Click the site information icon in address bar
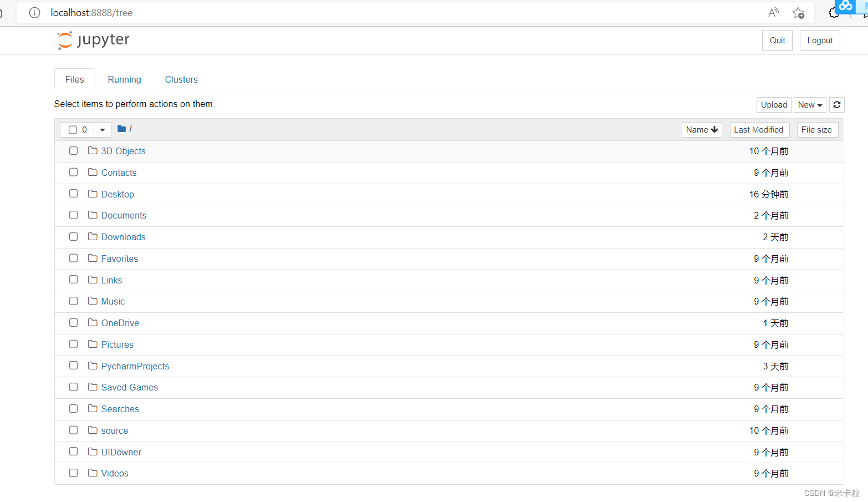868x502 pixels. pyautogui.click(x=34, y=13)
